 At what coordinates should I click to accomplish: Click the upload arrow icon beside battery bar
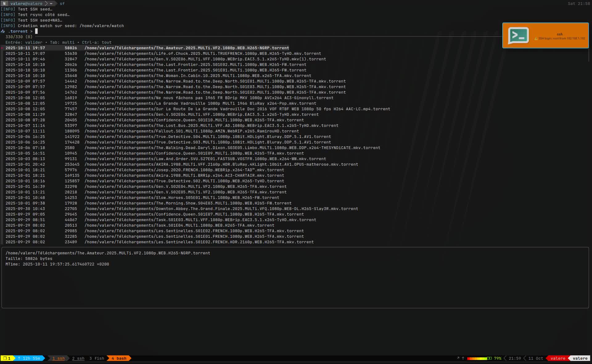pos(463,358)
